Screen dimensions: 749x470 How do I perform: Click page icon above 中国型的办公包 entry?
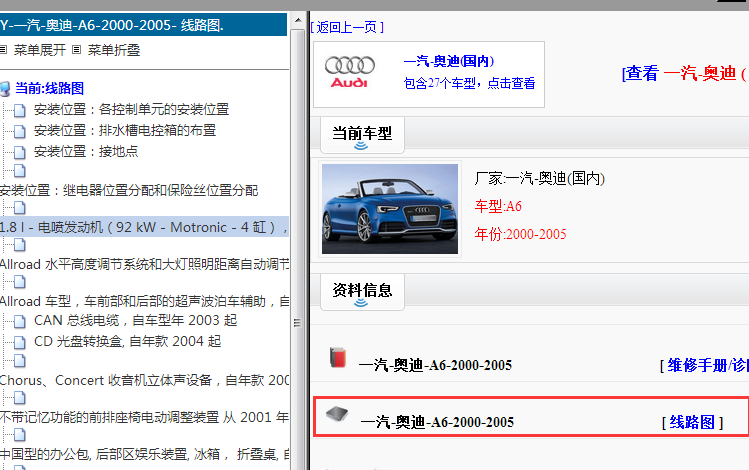click(20, 435)
